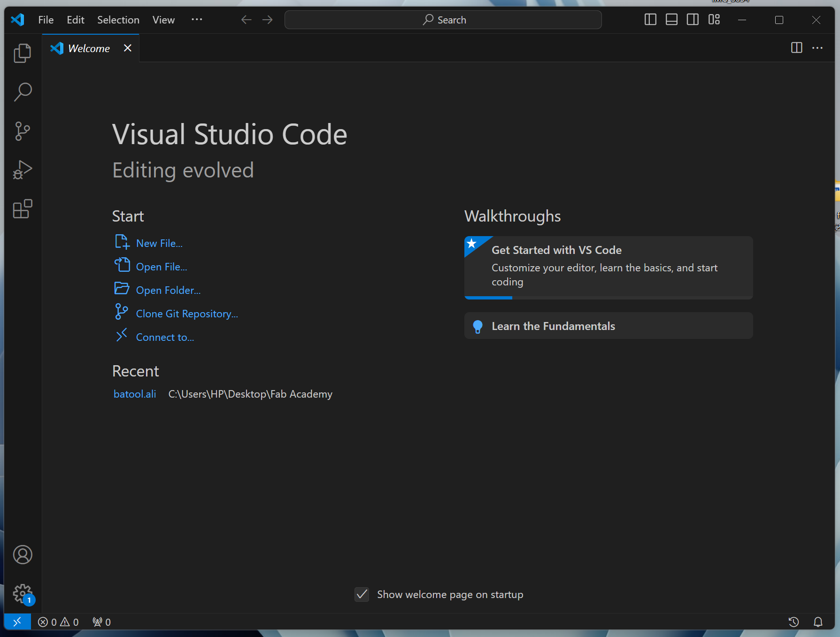Open the notifications bell
Image resolution: width=840 pixels, height=637 pixels.
coord(818,622)
